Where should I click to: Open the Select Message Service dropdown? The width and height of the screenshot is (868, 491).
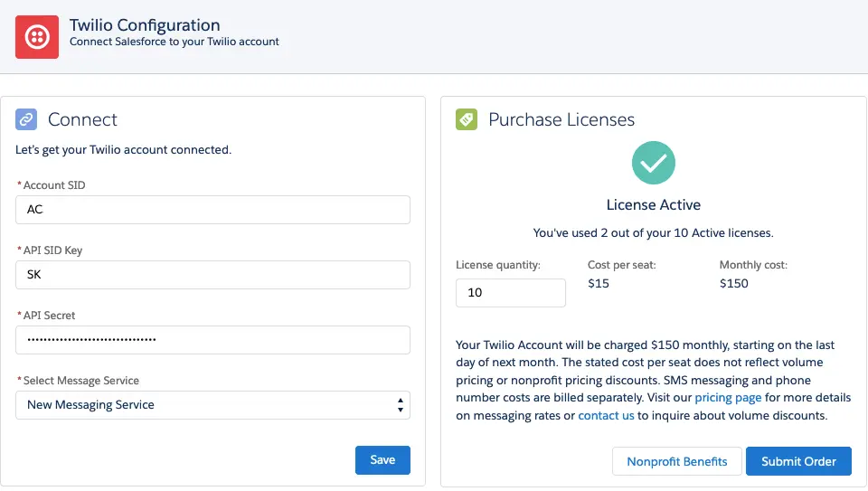(212, 405)
